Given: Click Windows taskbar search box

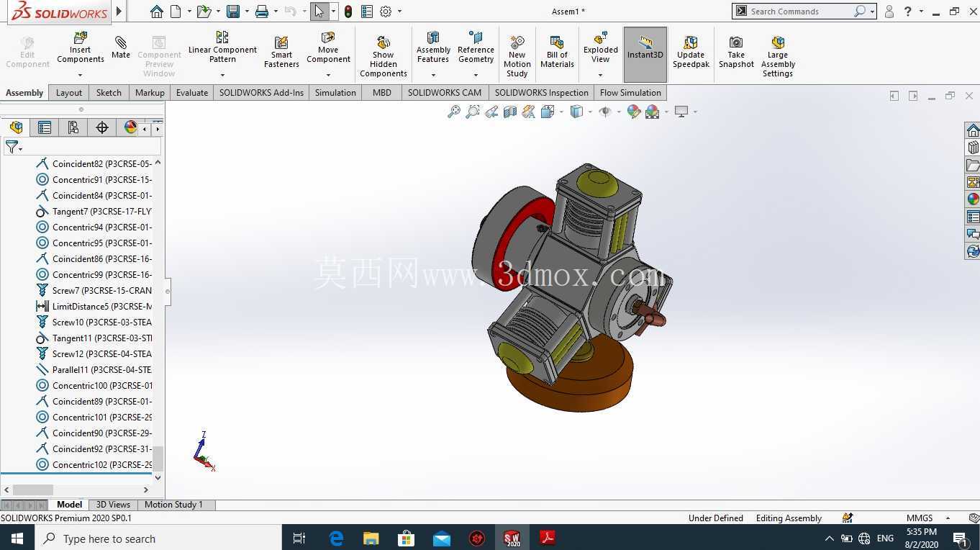Looking at the screenshot, I should click(x=158, y=538).
